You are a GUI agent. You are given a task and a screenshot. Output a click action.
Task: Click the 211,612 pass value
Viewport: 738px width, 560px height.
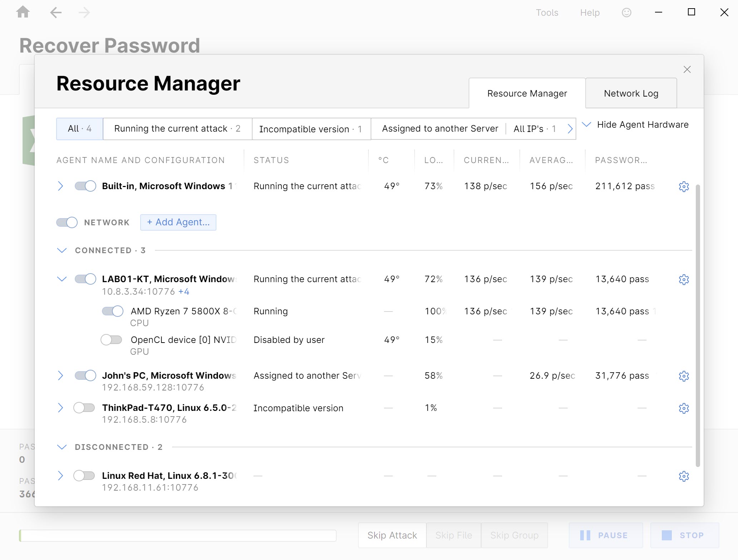[x=625, y=186]
